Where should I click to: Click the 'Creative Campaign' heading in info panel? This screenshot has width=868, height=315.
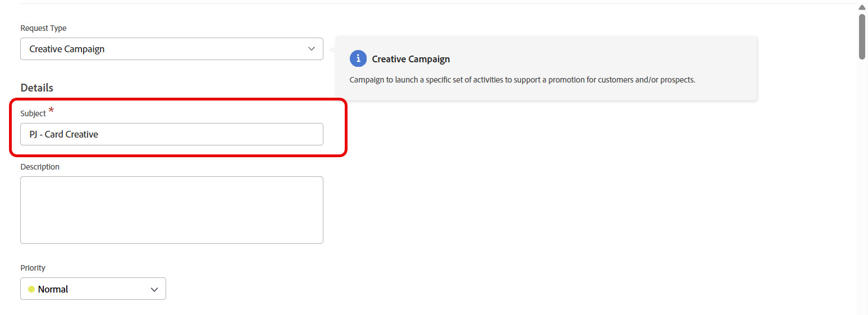411,59
